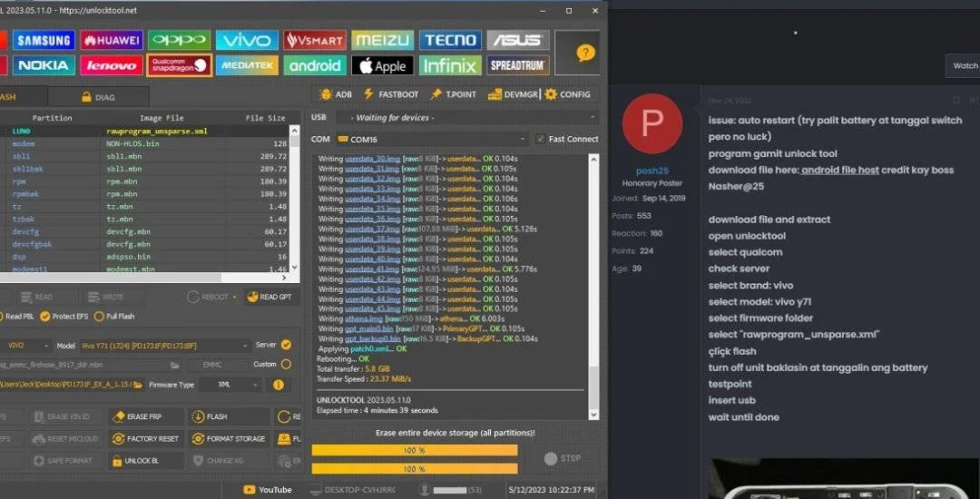Image resolution: width=980 pixels, height=499 pixels.
Task: Open the Spreadtrum tile
Action: click(518, 65)
